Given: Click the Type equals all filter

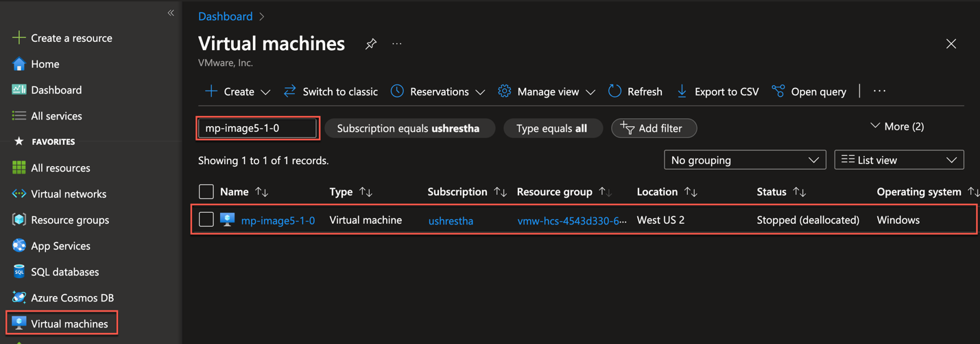Looking at the screenshot, I should click(x=553, y=128).
